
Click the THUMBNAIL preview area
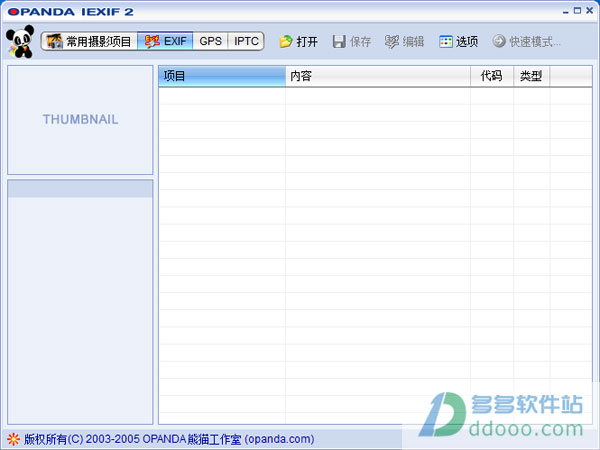click(80, 120)
